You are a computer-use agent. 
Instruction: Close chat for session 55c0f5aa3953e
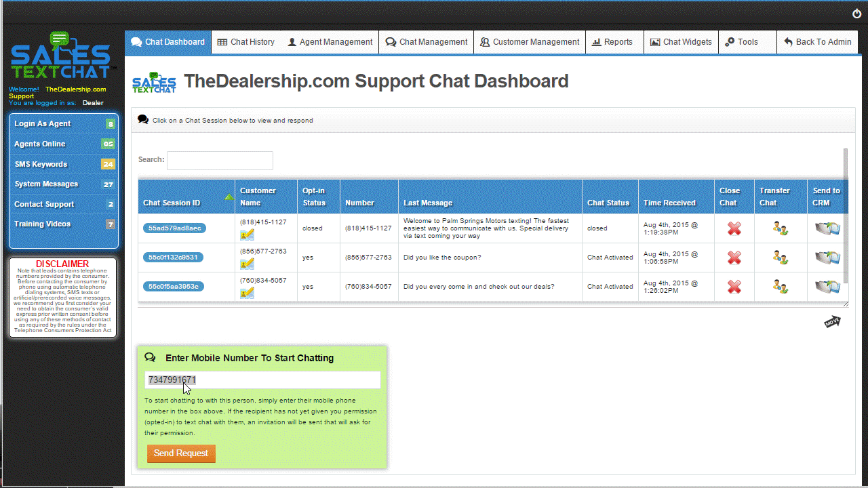click(734, 287)
